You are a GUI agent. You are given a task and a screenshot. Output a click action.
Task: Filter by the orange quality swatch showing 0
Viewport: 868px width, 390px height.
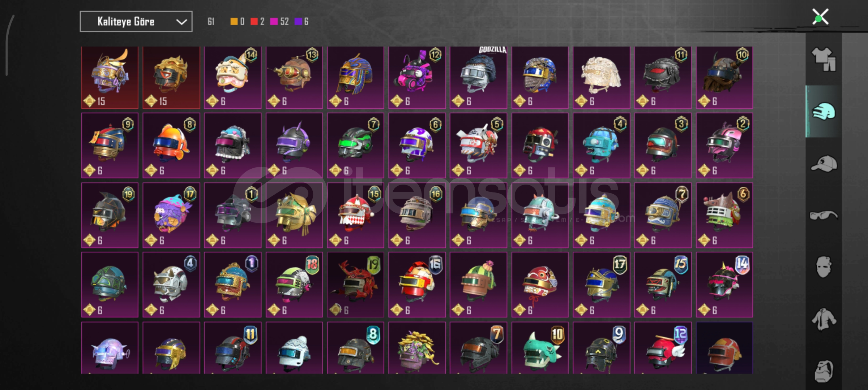234,22
